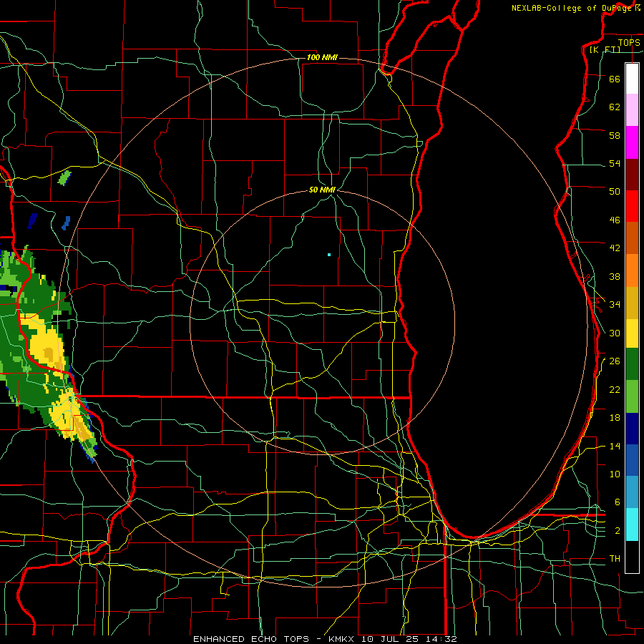Click the '66' legend value

615,79
